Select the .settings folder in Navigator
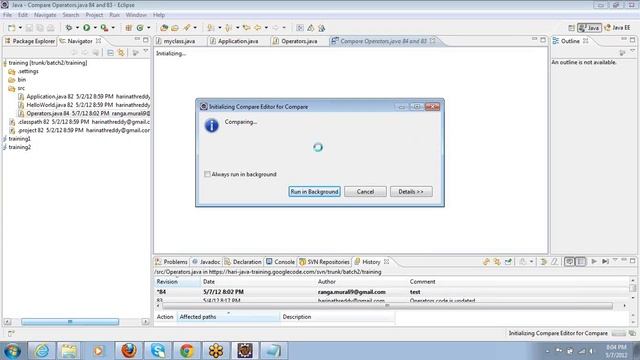 23,71
